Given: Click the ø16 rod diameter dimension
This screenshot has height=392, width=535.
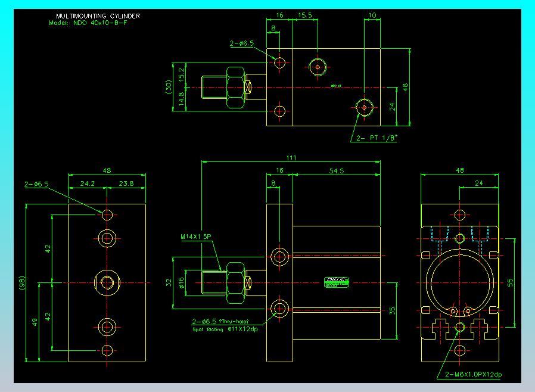Looking at the screenshot, I should point(181,283).
